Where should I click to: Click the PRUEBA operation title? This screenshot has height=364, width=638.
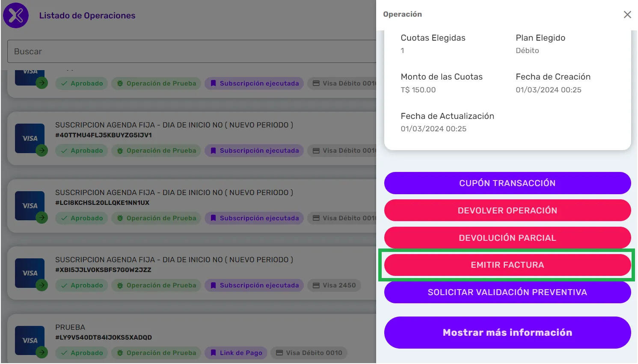(x=70, y=327)
